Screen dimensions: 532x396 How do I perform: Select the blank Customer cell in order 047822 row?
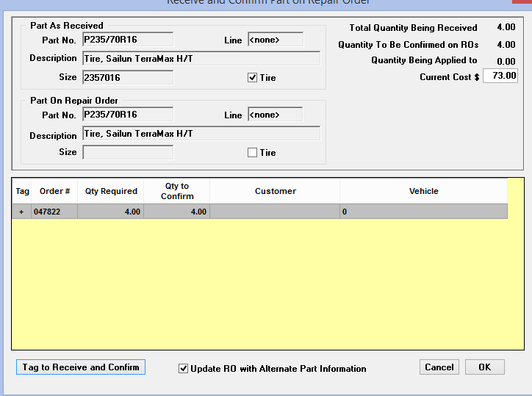tap(275, 212)
